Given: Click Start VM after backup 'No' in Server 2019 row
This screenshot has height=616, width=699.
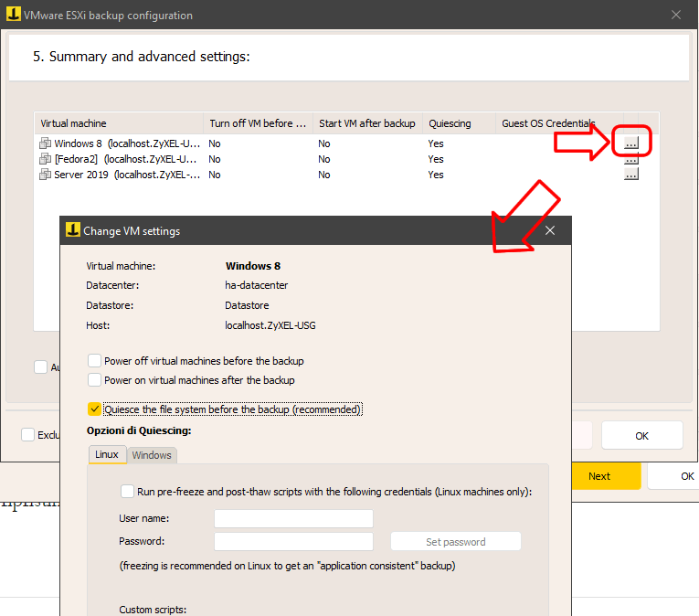Looking at the screenshot, I should click(x=324, y=175).
